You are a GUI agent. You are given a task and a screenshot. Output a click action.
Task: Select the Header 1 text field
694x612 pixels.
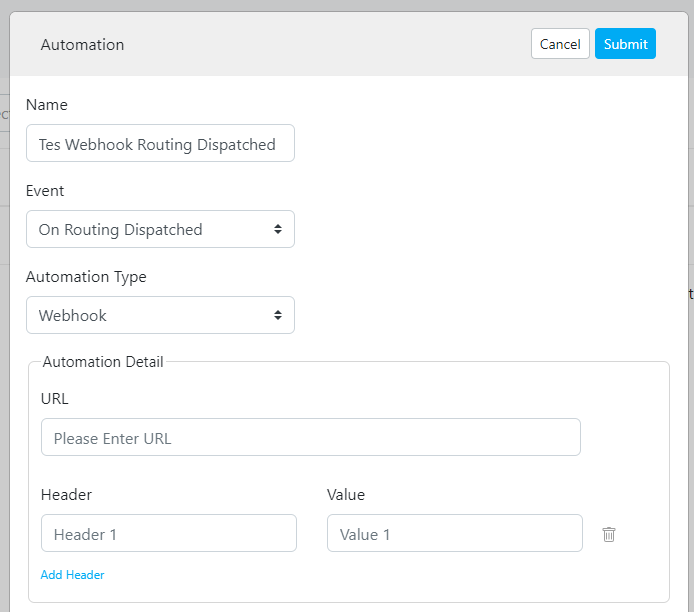coord(168,534)
